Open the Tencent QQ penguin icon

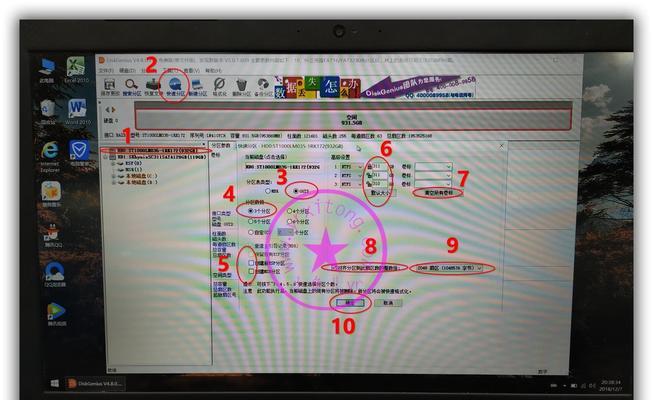tap(53, 237)
